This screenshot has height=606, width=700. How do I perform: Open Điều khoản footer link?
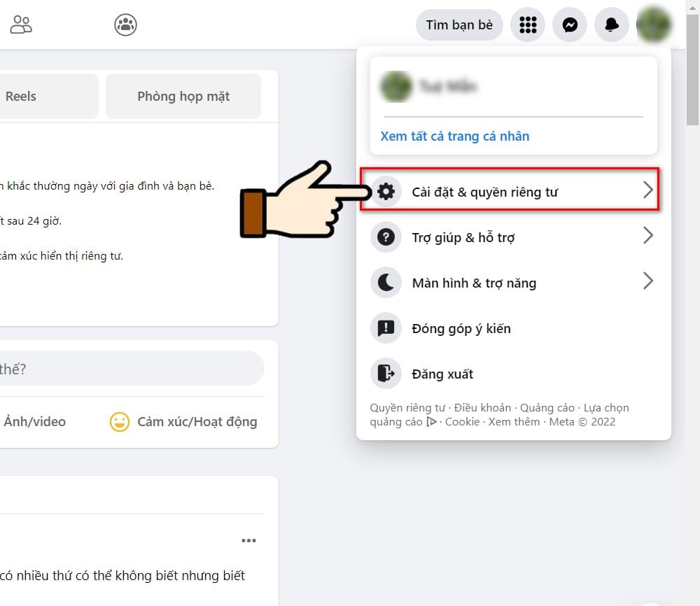pos(482,408)
